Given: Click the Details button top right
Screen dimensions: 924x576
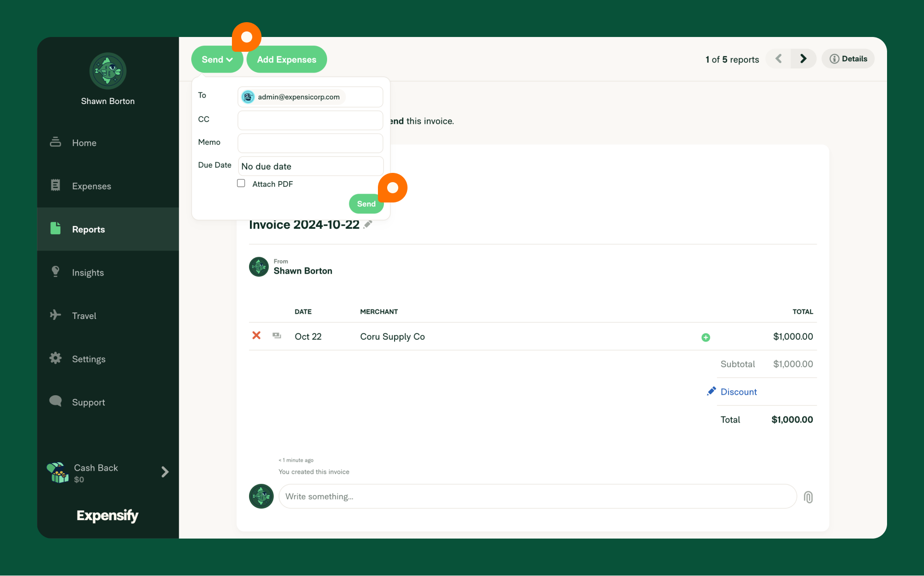Looking at the screenshot, I should tap(849, 59).
